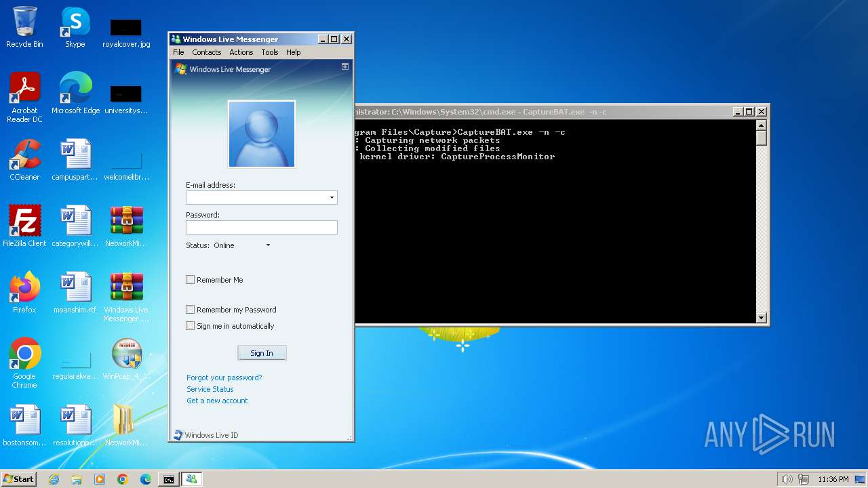Open Windows Explorer from the taskbar
This screenshot has width=868, height=488.
click(x=77, y=479)
